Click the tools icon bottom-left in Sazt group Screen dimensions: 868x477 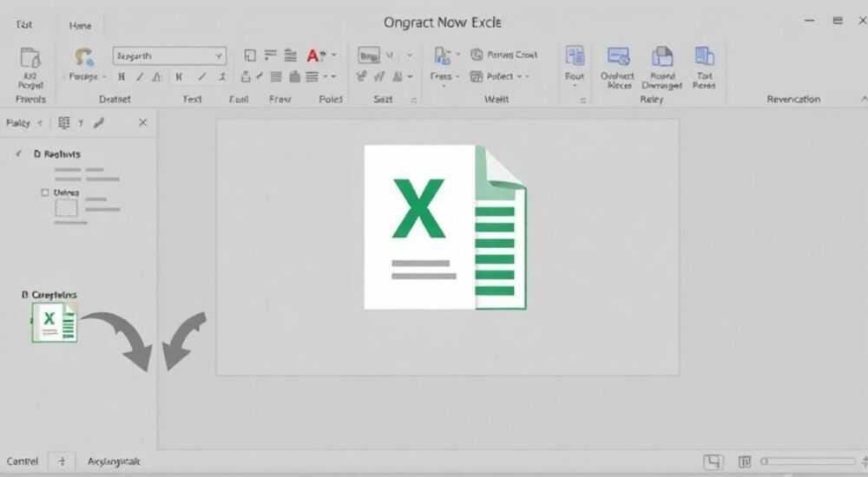[361, 76]
